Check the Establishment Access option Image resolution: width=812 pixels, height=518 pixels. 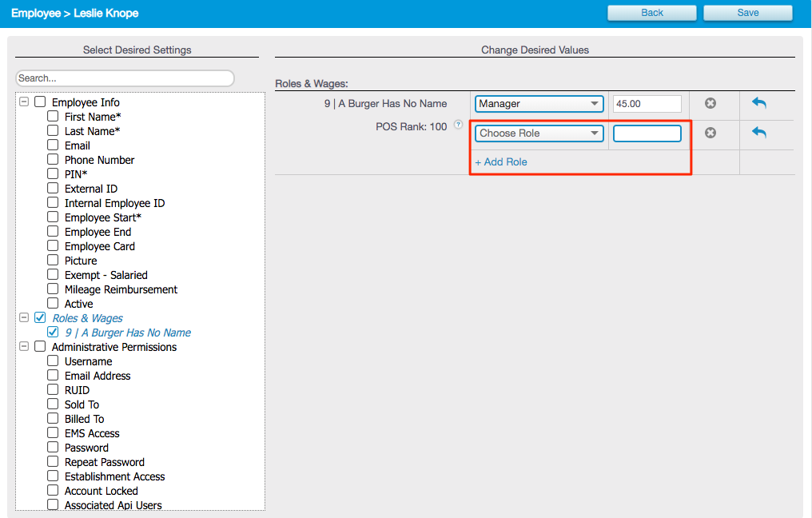[53, 476]
